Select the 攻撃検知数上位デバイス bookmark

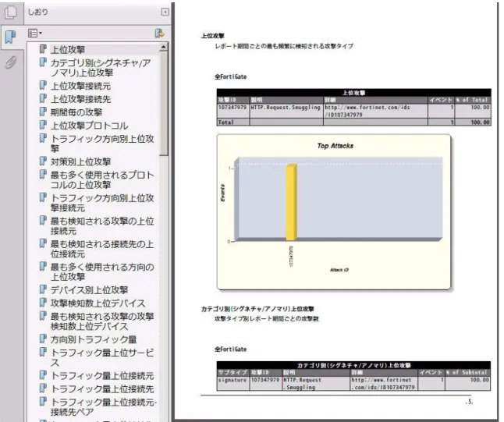[x=98, y=303]
